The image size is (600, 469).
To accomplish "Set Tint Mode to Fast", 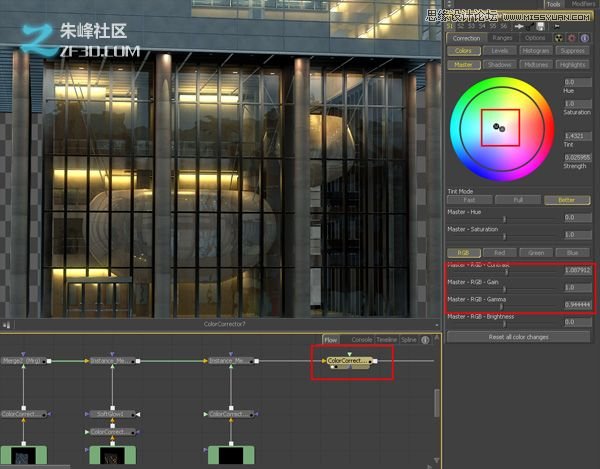I will click(x=470, y=200).
